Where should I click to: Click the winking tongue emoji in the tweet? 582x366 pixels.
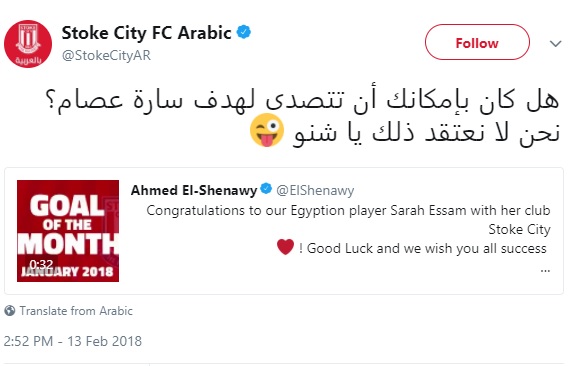pos(267,130)
